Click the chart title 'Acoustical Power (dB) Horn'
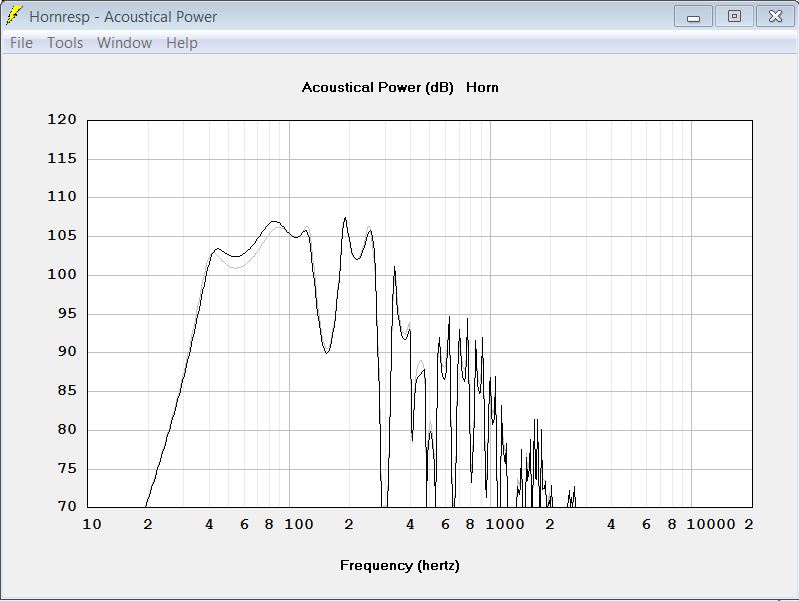 pyautogui.click(x=400, y=88)
